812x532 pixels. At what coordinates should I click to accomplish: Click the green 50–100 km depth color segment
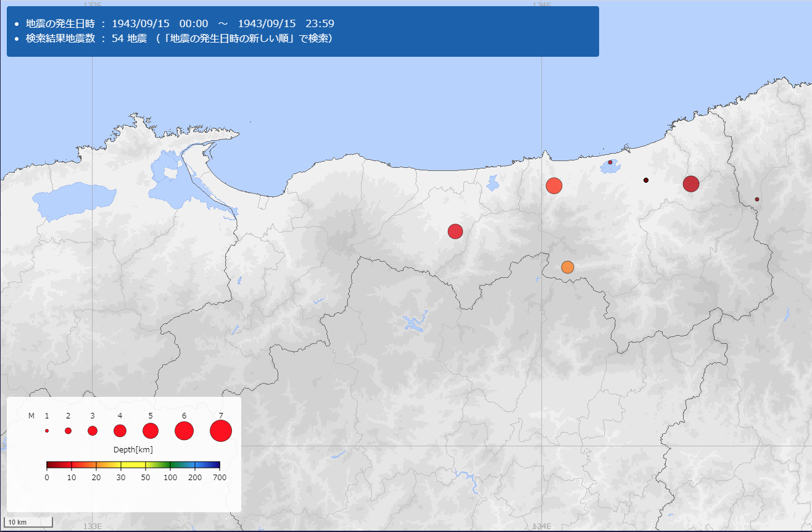click(158, 465)
